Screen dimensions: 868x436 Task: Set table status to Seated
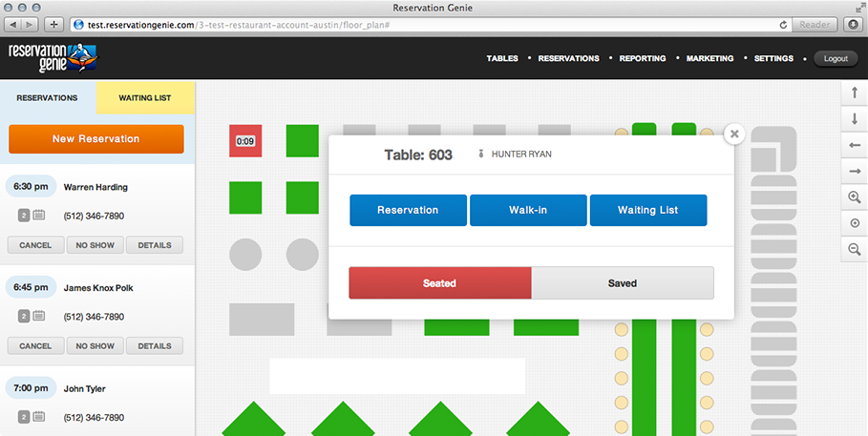click(440, 283)
